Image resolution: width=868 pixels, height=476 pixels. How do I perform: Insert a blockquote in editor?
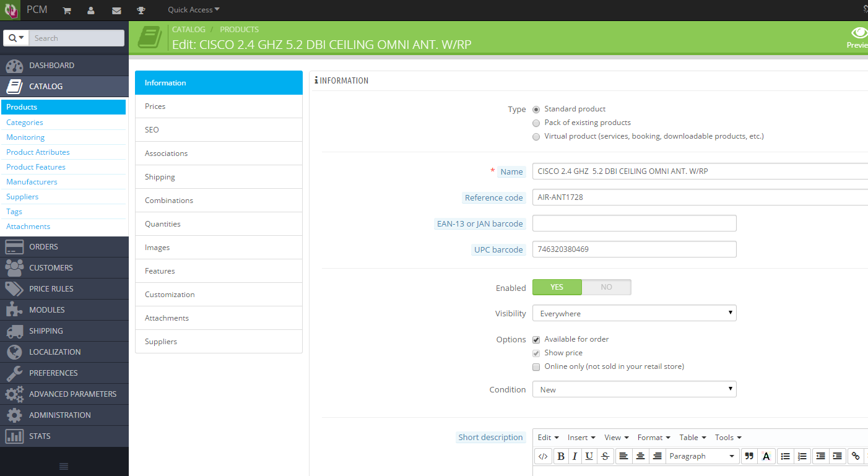749,456
